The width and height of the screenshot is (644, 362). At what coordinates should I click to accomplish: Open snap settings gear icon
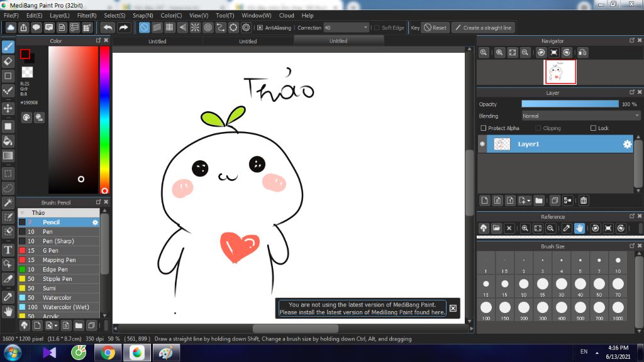(x=246, y=28)
